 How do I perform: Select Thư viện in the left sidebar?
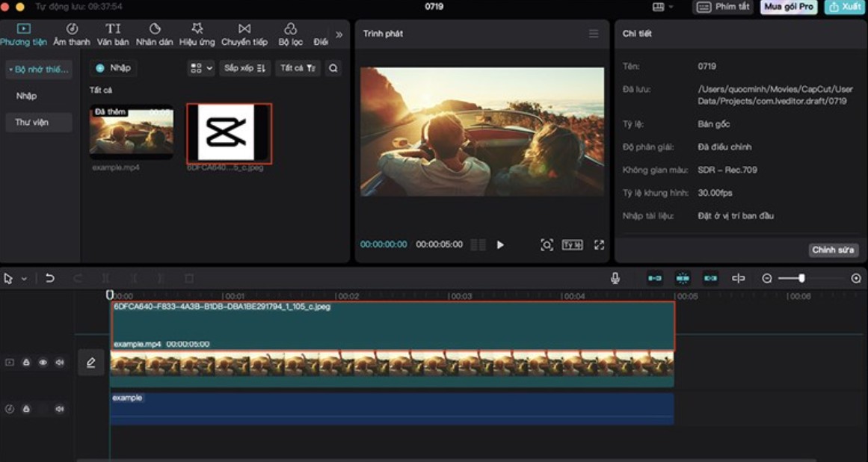coord(32,122)
